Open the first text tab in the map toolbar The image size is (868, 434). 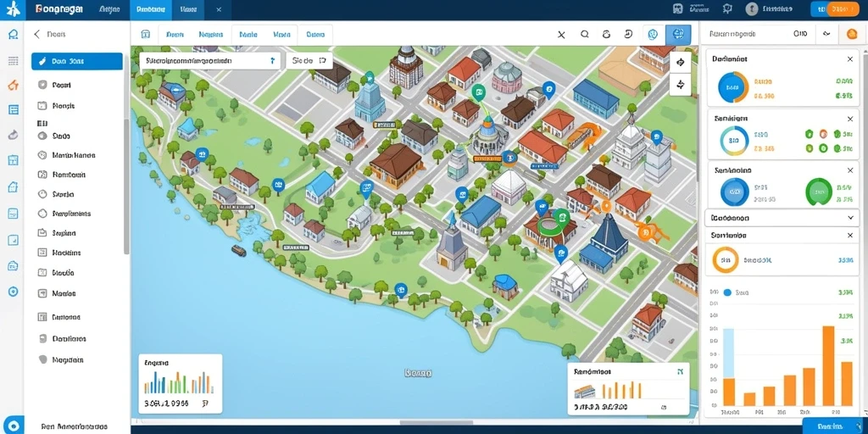[x=175, y=34]
